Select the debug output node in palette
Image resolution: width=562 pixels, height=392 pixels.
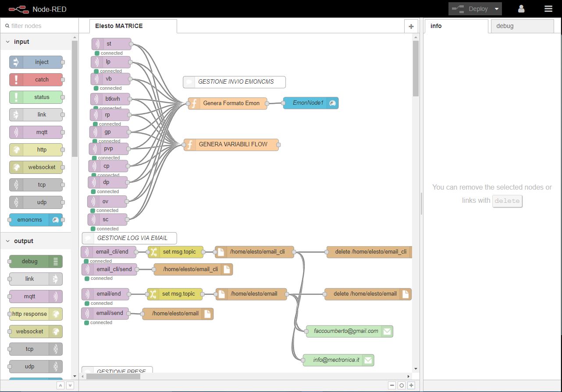click(36, 261)
